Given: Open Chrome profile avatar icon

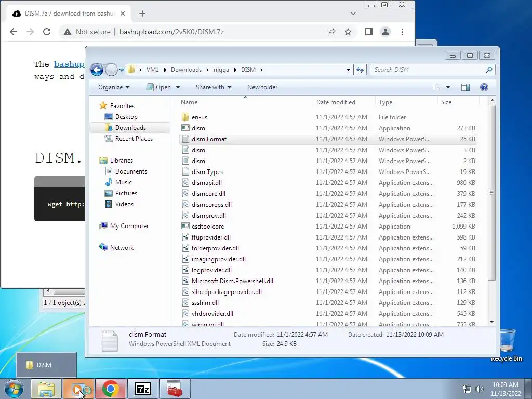Looking at the screenshot, I should [x=385, y=32].
